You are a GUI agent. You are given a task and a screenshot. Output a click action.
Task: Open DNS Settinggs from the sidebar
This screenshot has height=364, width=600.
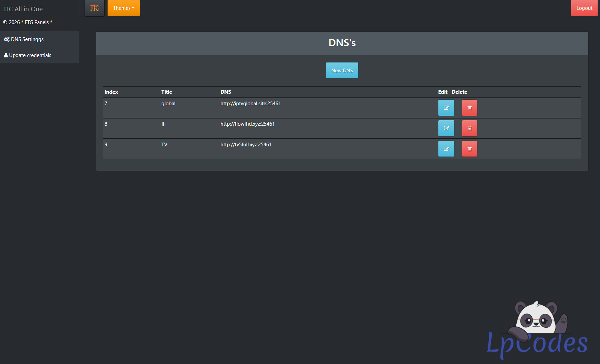tap(27, 39)
